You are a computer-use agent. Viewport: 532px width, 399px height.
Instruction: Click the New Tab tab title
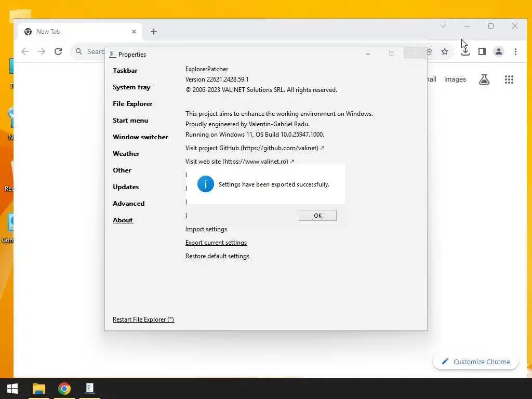pyautogui.click(x=48, y=32)
